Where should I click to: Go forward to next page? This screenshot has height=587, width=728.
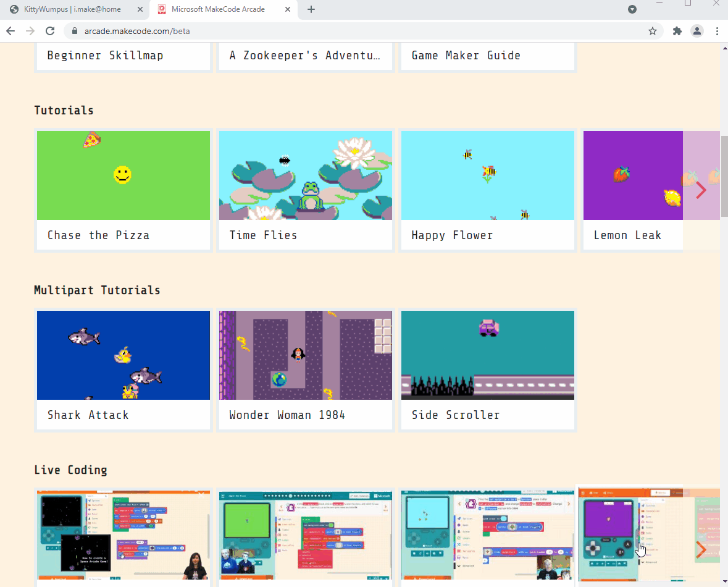pyautogui.click(x=30, y=31)
